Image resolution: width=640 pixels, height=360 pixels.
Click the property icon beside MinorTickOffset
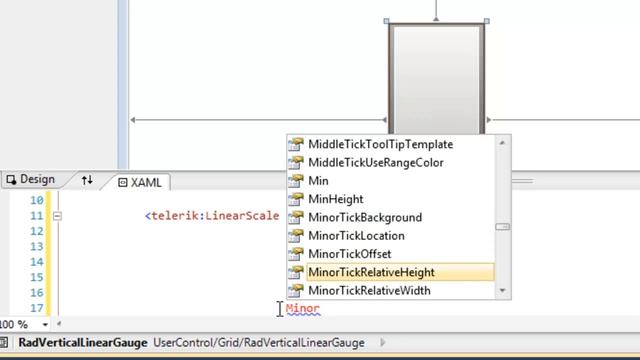coord(296,253)
